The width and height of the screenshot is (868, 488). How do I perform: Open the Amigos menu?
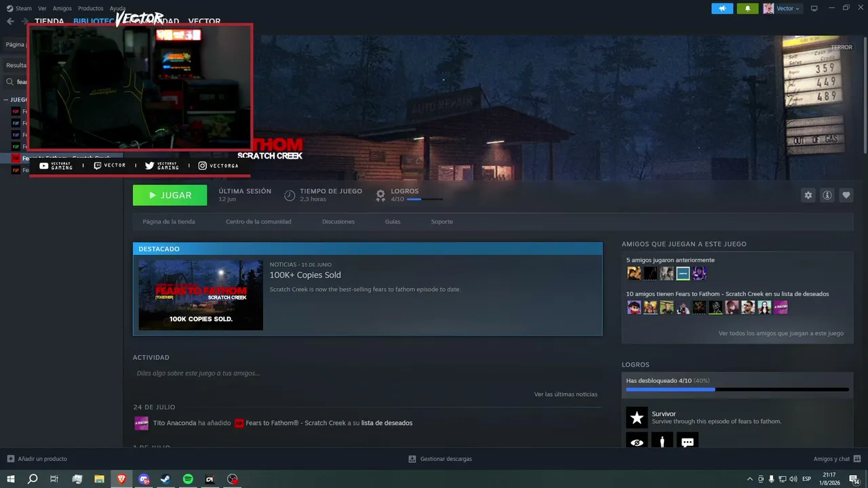62,8
